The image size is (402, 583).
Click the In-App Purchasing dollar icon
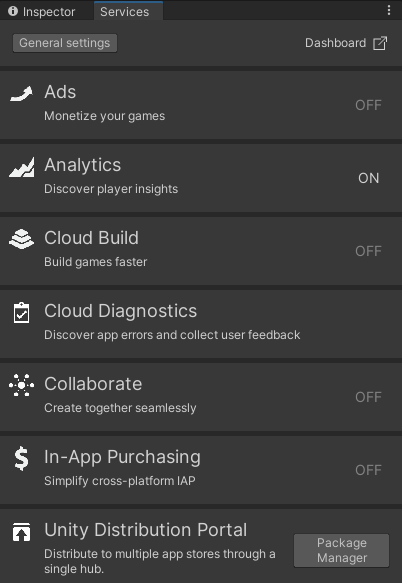(22, 458)
